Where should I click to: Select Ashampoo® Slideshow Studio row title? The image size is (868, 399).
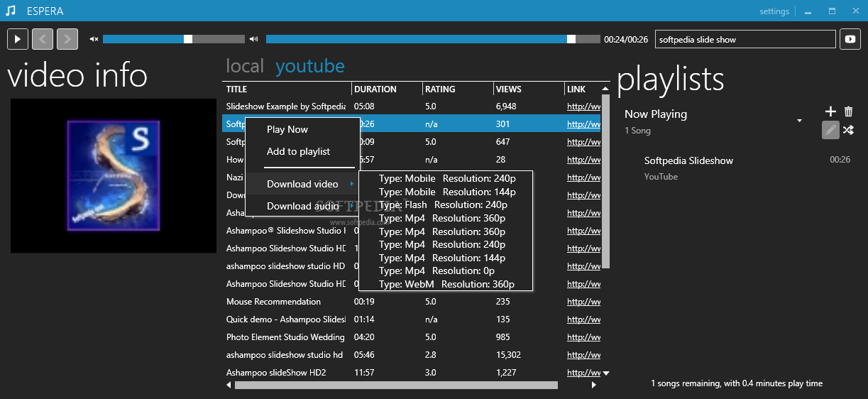pos(286,231)
